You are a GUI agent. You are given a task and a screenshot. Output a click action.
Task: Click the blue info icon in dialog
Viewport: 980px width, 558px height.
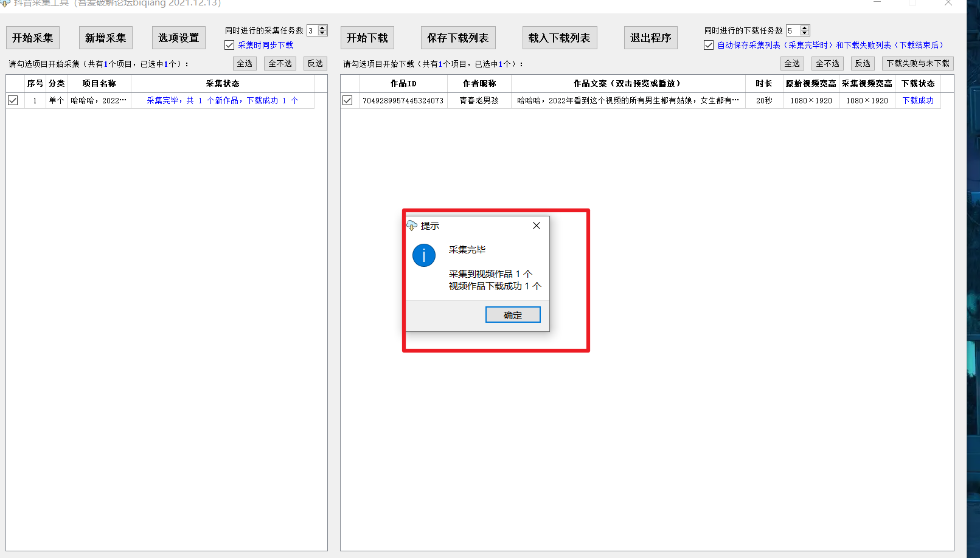424,255
